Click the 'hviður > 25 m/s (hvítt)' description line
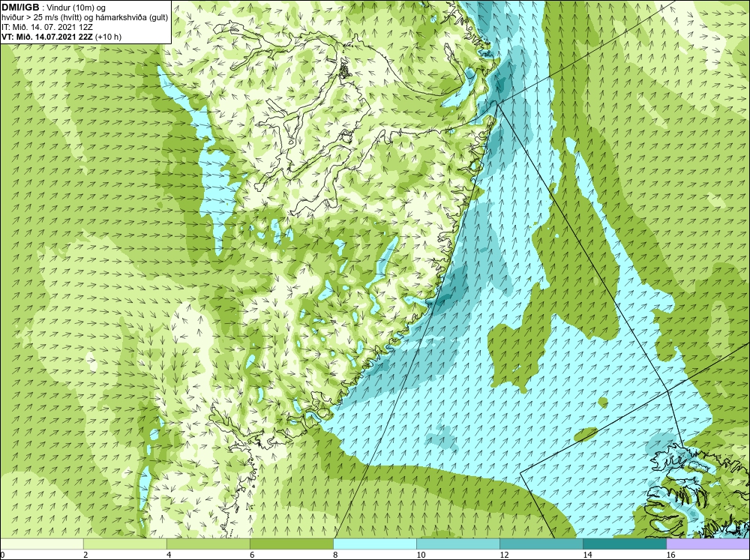 (x=85, y=18)
